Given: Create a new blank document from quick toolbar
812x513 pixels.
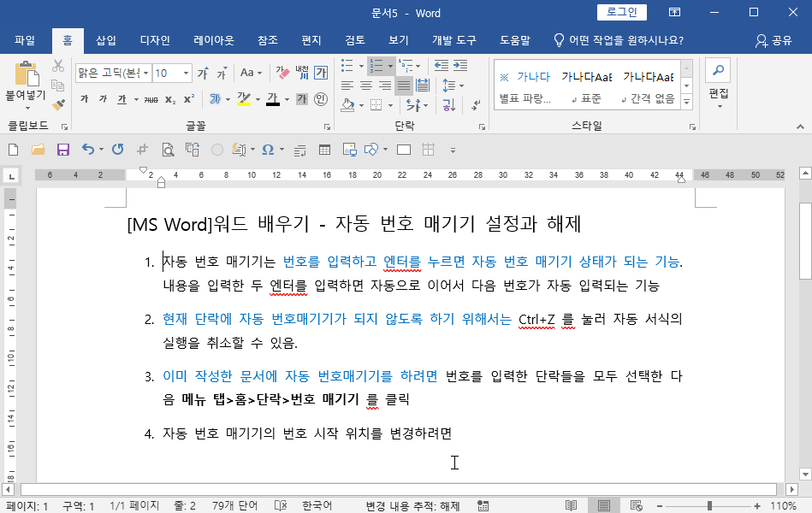Looking at the screenshot, I should pyautogui.click(x=14, y=150).
